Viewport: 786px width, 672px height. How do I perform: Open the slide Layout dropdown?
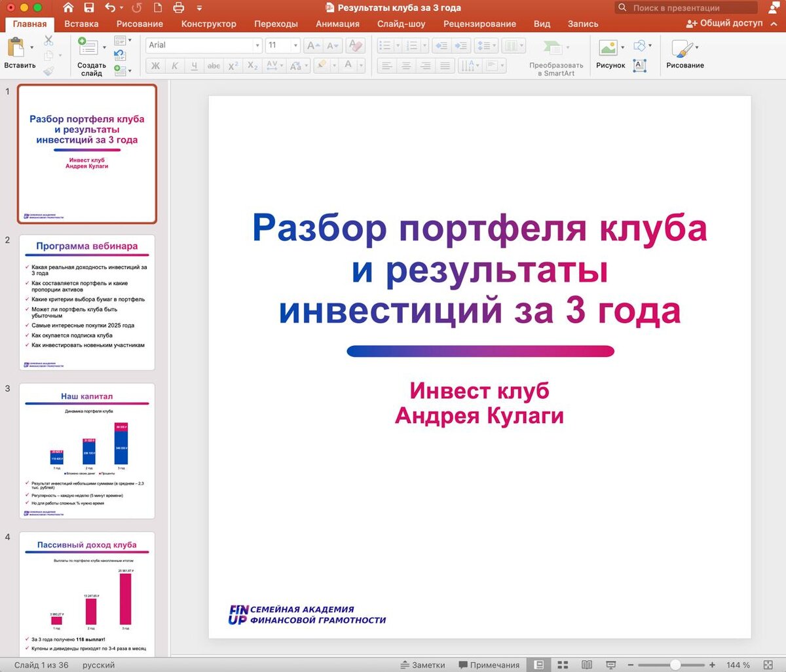[122, 41]
